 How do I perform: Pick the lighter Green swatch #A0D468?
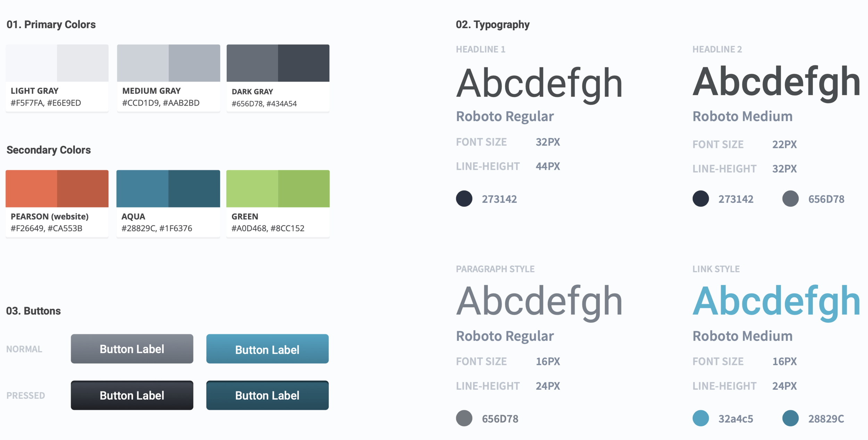(x=252, y=189)
